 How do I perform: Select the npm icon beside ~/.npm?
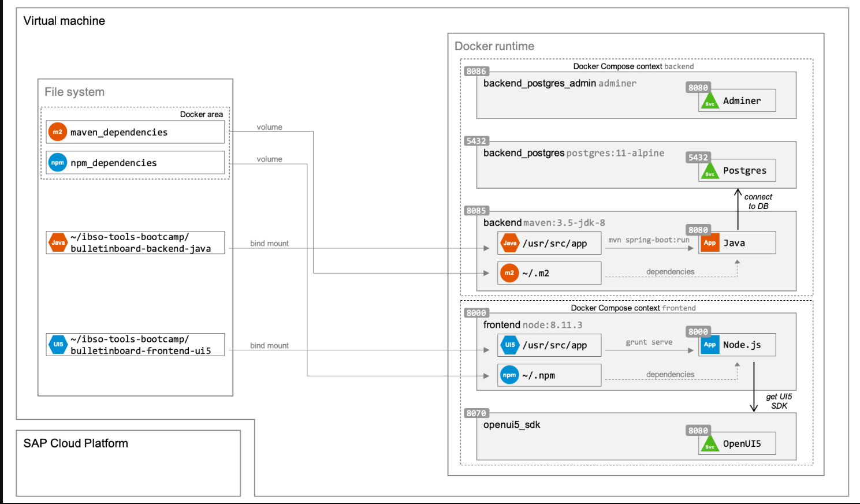point(509,375)
